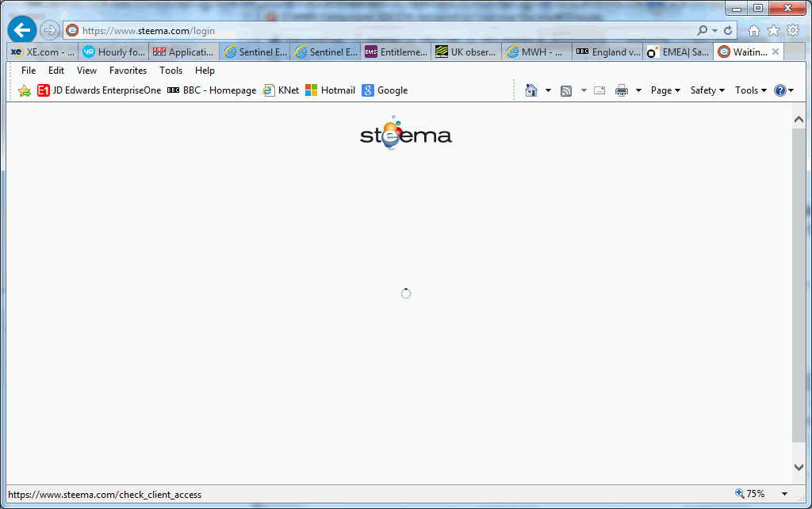Open the Favorites menu
The image size is (812, 509).
click(x=128, y=71)
